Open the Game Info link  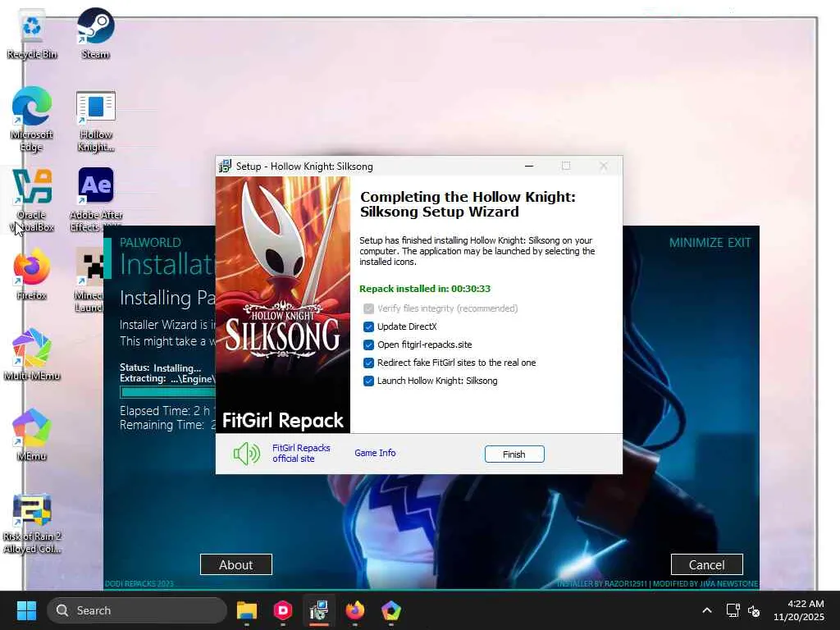375,453
